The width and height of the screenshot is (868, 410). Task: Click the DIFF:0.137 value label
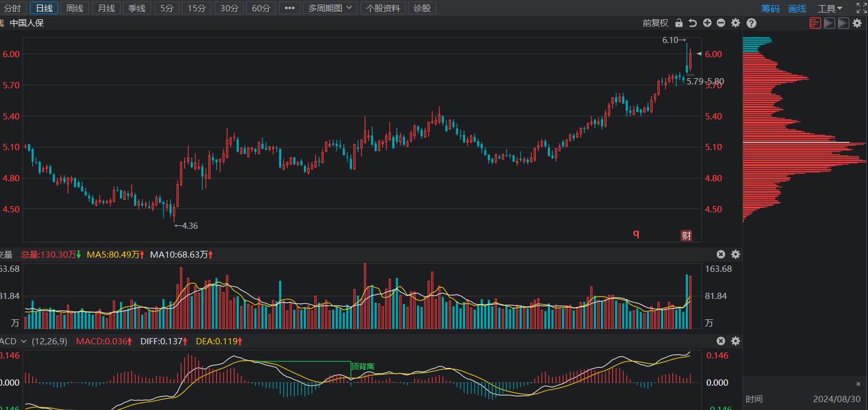point(164,341)
